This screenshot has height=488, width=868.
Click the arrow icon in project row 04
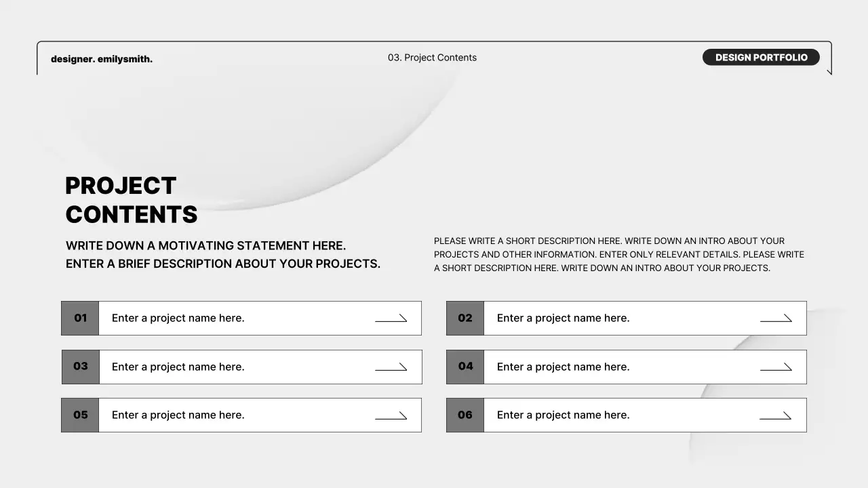coord(776,367)
